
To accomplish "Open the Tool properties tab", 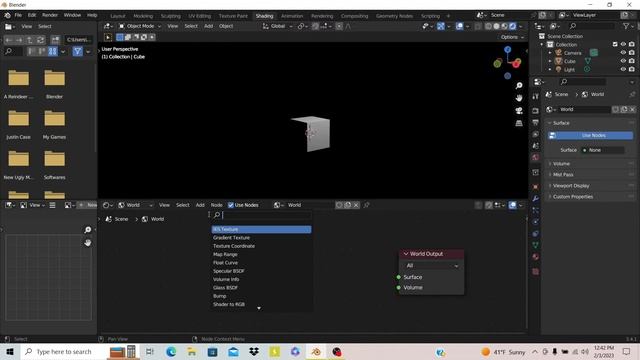I will point(536,96).
